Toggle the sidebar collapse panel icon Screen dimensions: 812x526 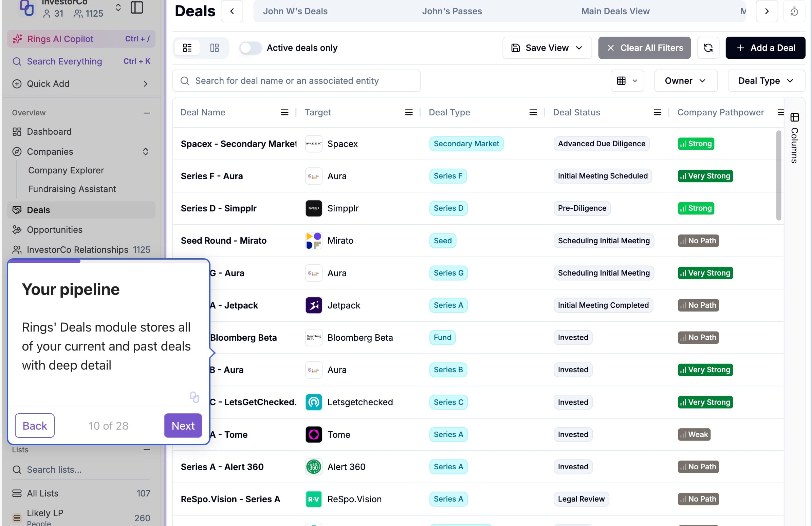tap(137, 7)
